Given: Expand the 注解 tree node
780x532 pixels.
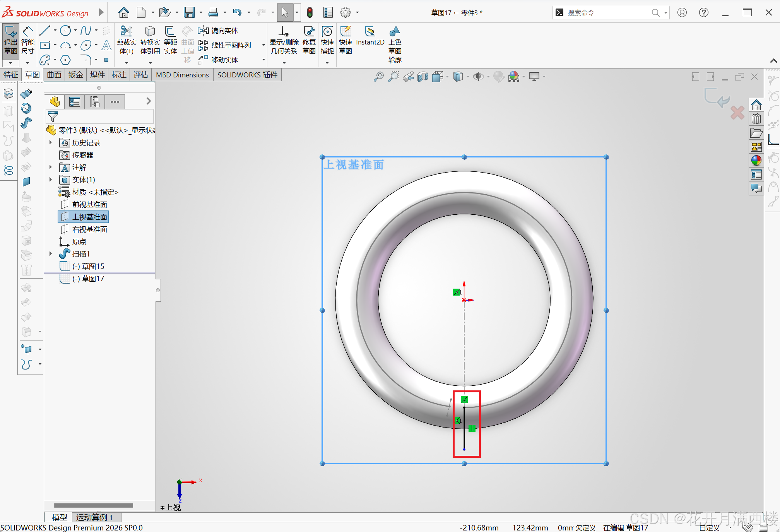Looking at the screenshot, I should click(51, 167).
